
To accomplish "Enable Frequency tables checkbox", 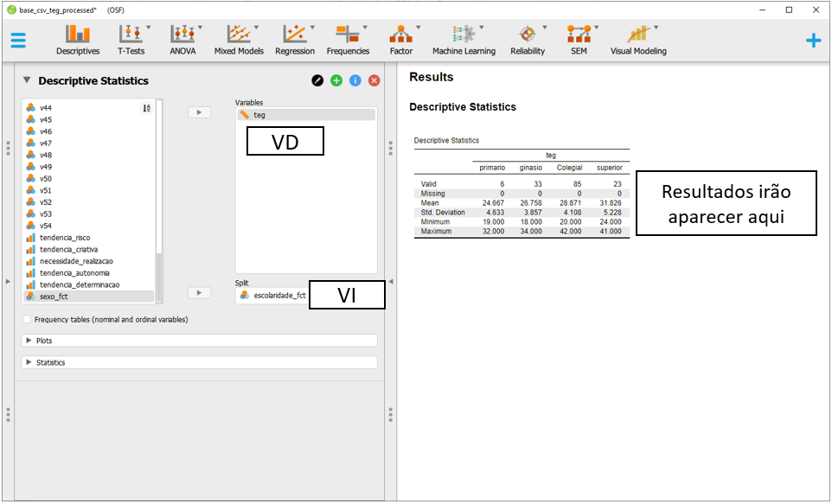I will coord(28,320).
